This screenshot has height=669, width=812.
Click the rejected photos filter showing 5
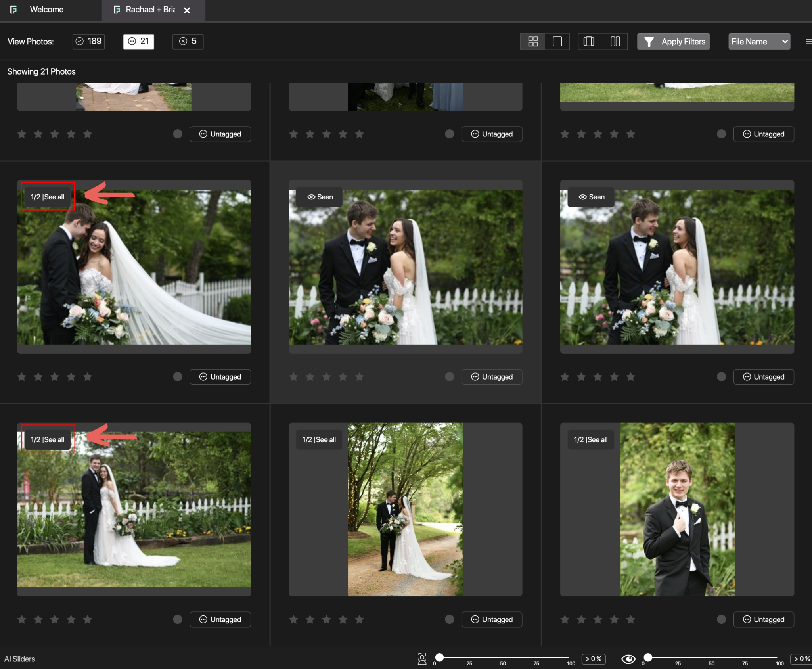point(188,41)
